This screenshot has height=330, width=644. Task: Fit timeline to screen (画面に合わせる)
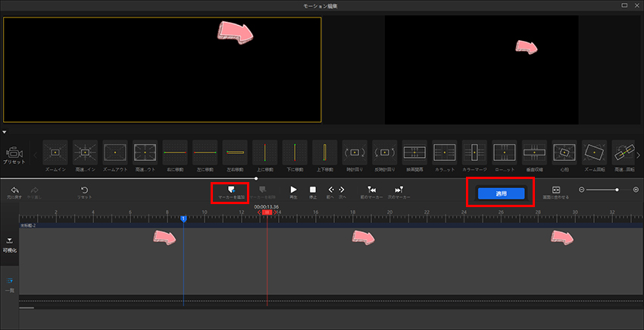[555, 190]
